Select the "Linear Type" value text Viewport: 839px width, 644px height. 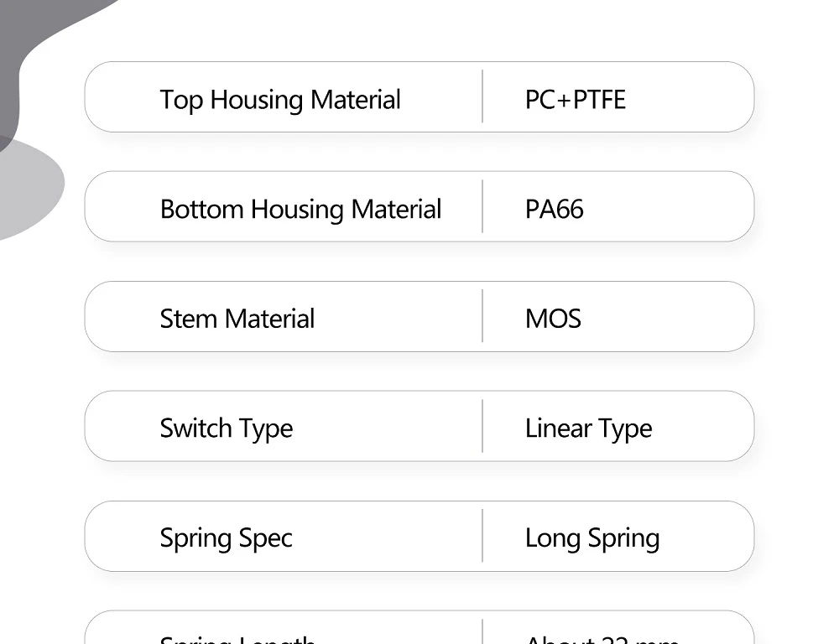[588, 428]
